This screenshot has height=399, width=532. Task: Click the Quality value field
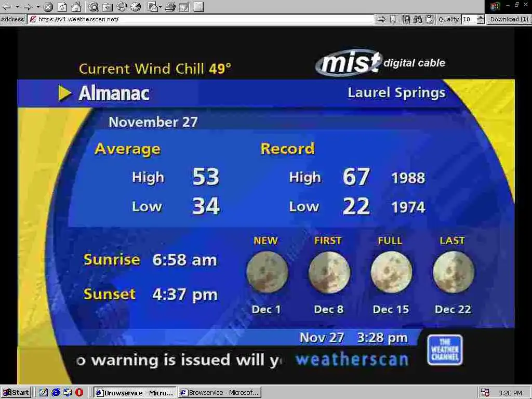[469, 19]
